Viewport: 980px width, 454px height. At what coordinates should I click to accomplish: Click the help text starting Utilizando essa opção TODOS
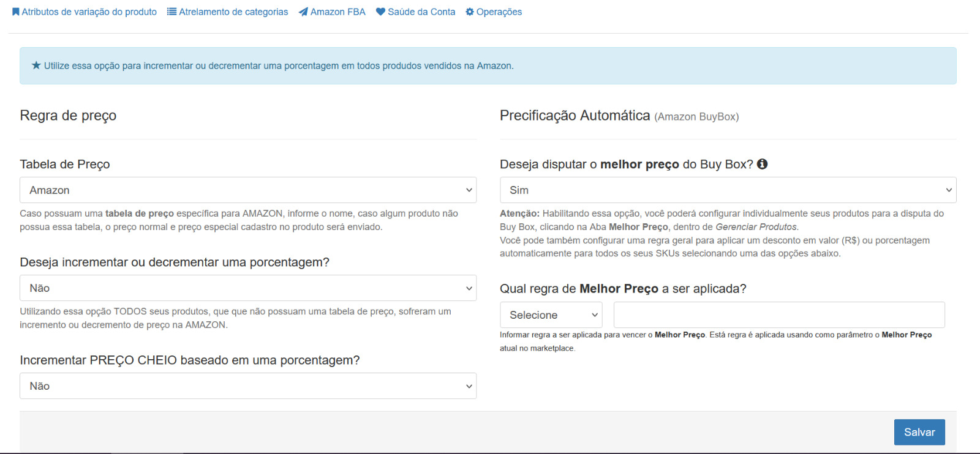click(235, 318)
